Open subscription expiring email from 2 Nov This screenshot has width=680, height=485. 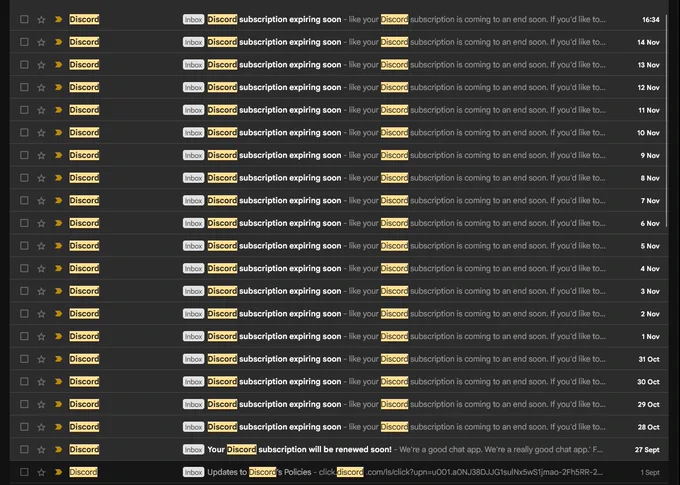click(339, 314)
